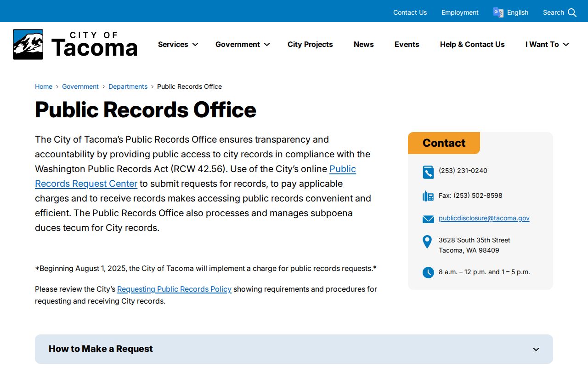Click the phone icon in Contact card
The height and width of the screenshot is (368, 588).
(428, 172)
